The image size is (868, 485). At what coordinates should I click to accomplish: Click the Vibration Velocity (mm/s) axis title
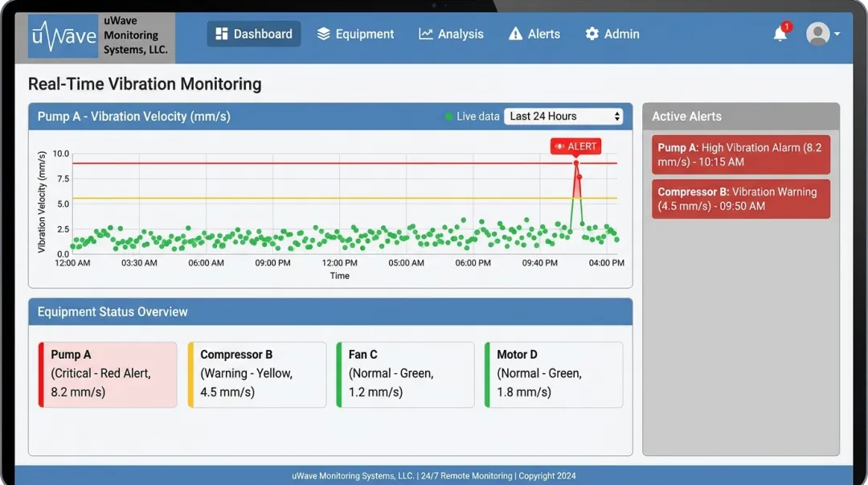[x=42, y=203]
